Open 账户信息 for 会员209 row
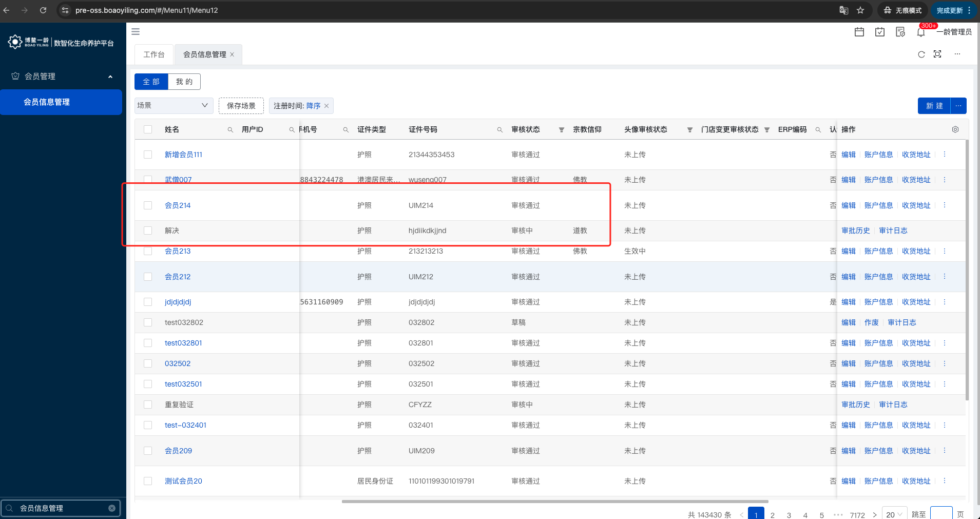This screenshot has height=519, width=980. pos(879,451)
